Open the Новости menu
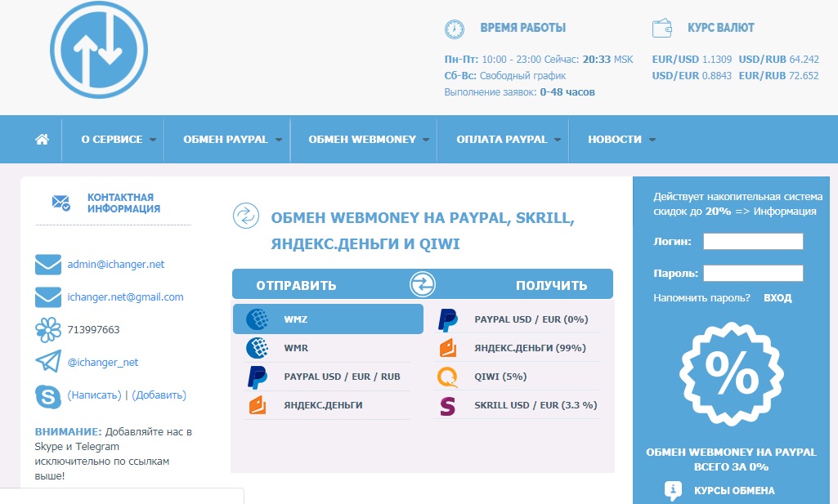838x504 pixels. click(615, 140)
